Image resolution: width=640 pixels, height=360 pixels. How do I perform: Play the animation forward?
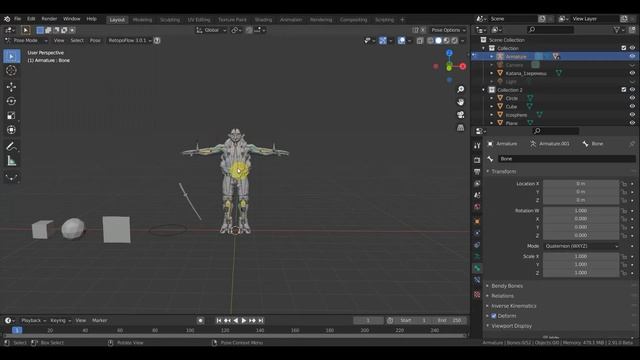point(244,321)
